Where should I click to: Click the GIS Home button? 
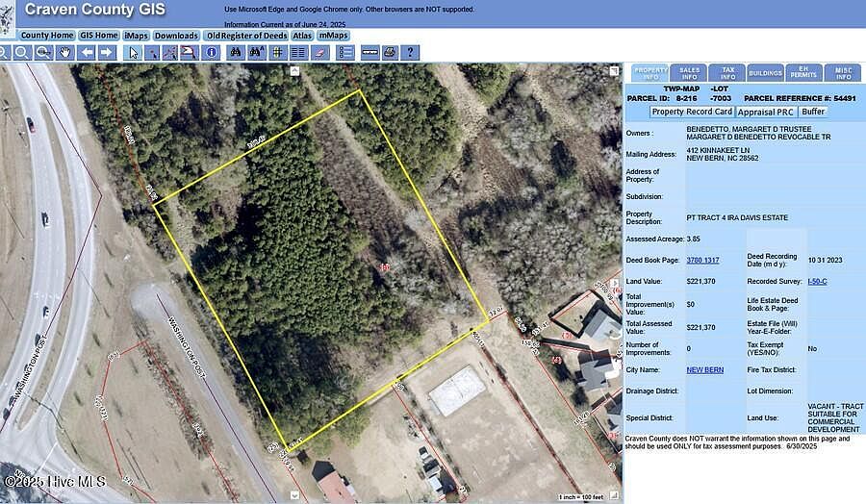[x=99, y=36]
